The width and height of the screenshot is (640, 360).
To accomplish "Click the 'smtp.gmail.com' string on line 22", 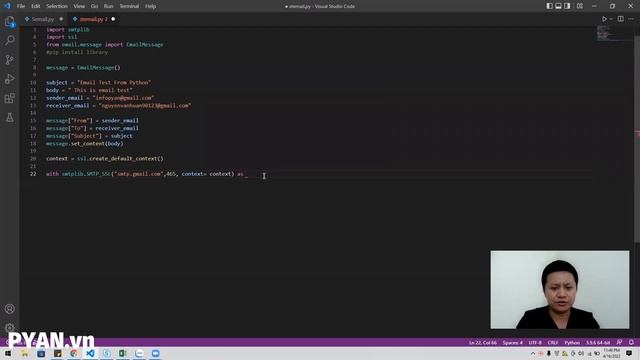I will click(139, 174).
